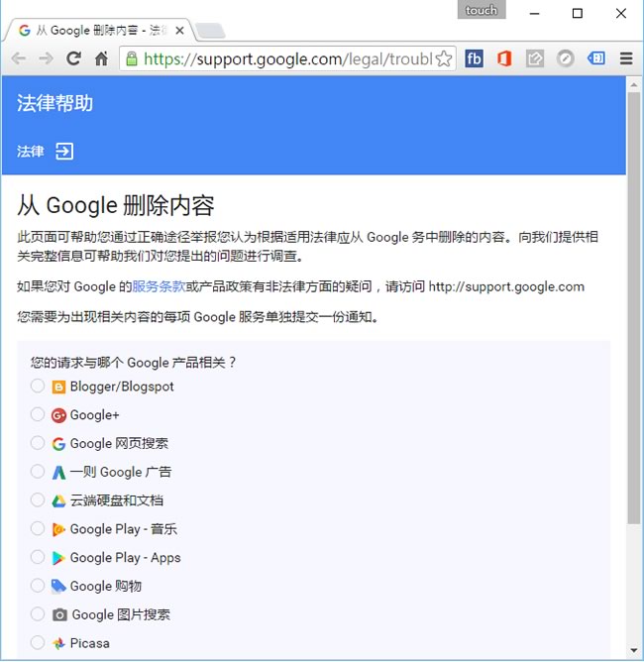Select the 云端硬盘和文档 radio button
644x662 pixels.
38,499
